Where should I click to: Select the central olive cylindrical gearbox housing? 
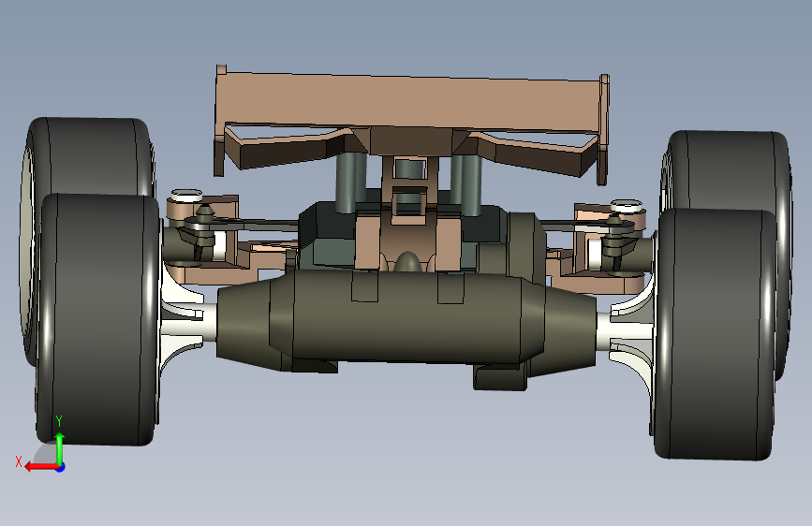tap(406, 317)
